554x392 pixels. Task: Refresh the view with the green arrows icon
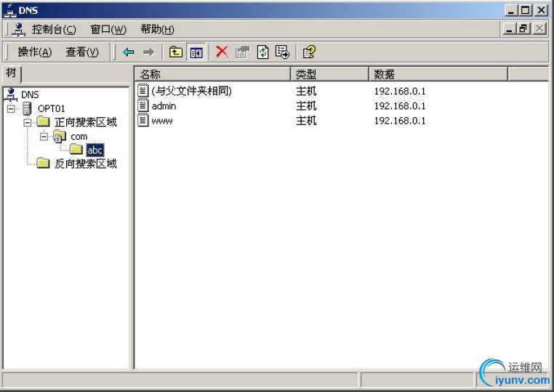(x=263, y=52)
